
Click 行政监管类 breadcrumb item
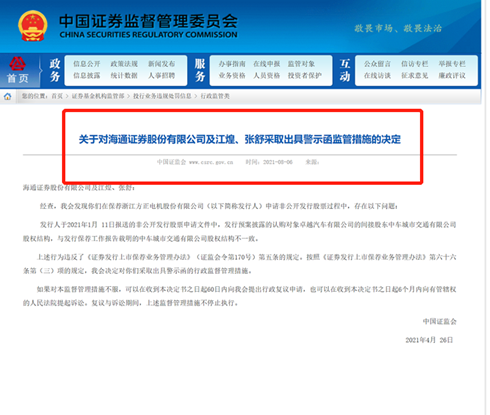215,96
